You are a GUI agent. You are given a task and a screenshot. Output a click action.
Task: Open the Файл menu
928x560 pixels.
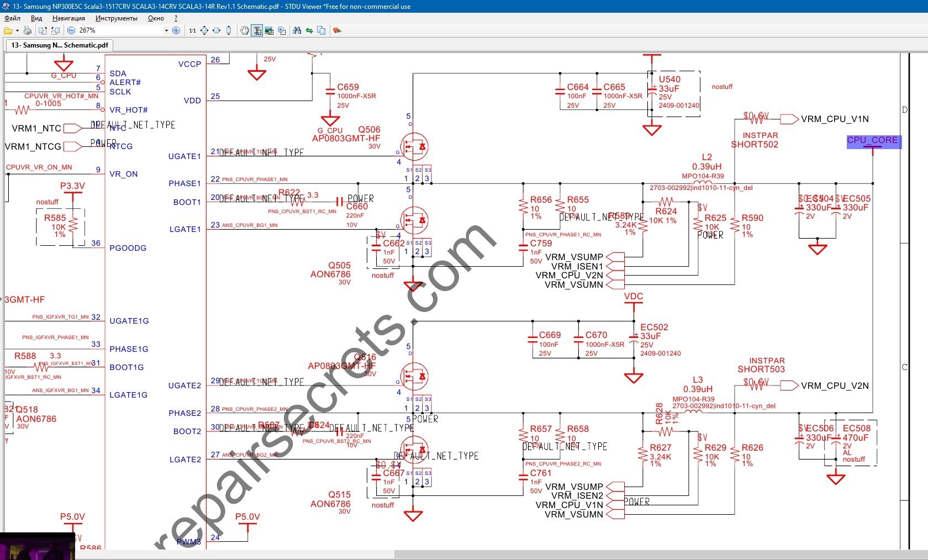coord(12,18)
